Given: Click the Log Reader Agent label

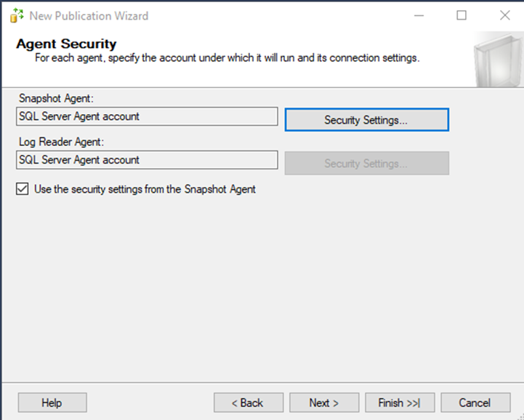Looking at the screenshot, I should coord(61,142).
